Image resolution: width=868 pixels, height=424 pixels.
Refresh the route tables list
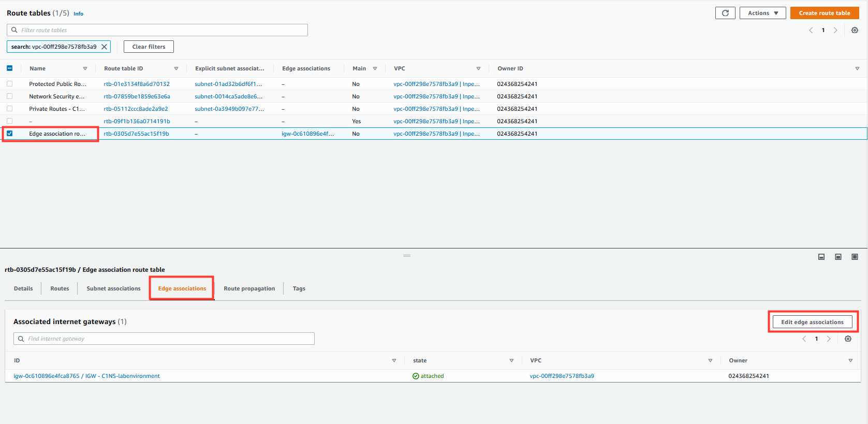click(x=725, y=13)
